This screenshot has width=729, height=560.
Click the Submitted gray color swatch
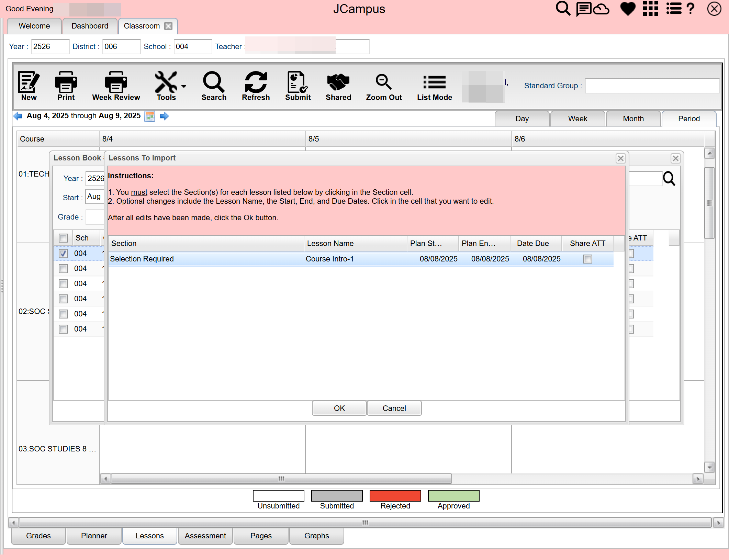click(337, 495)
